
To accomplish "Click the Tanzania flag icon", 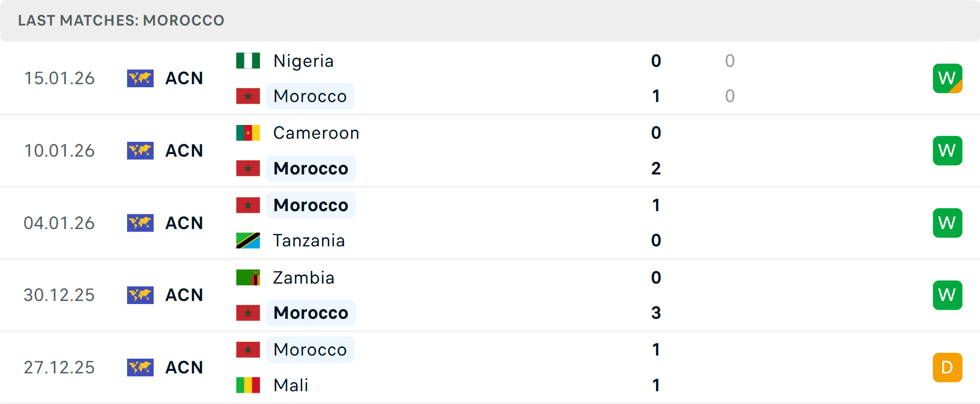I will (x=248, y=241).
